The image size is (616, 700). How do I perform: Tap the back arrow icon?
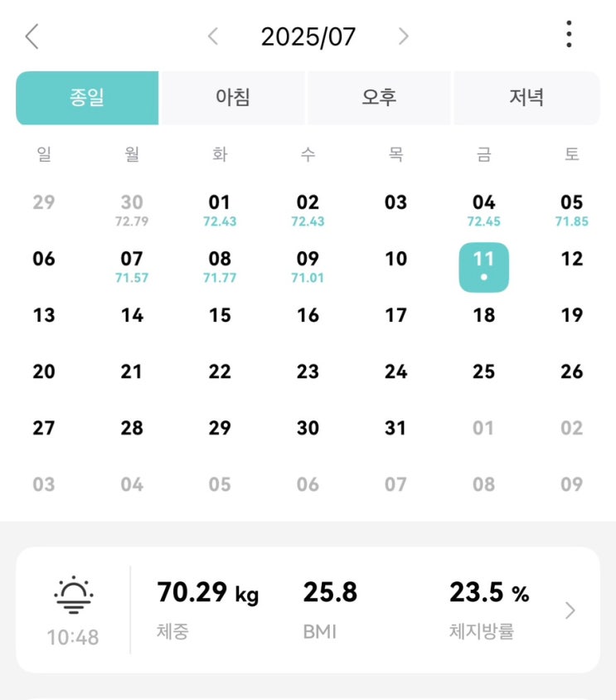32,36
